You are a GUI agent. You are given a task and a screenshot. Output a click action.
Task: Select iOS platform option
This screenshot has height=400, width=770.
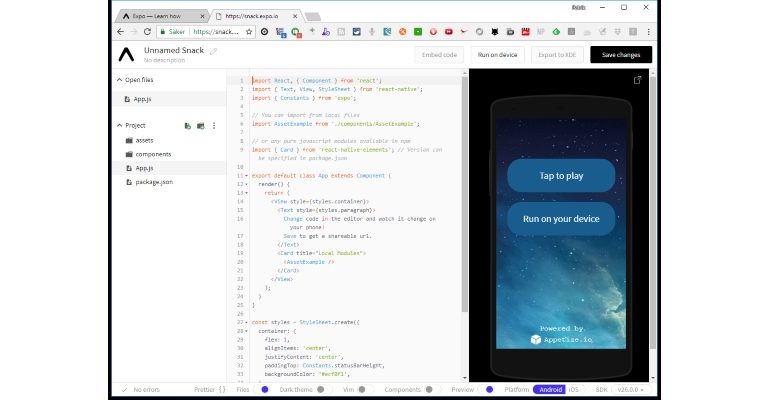pos(574,389)
